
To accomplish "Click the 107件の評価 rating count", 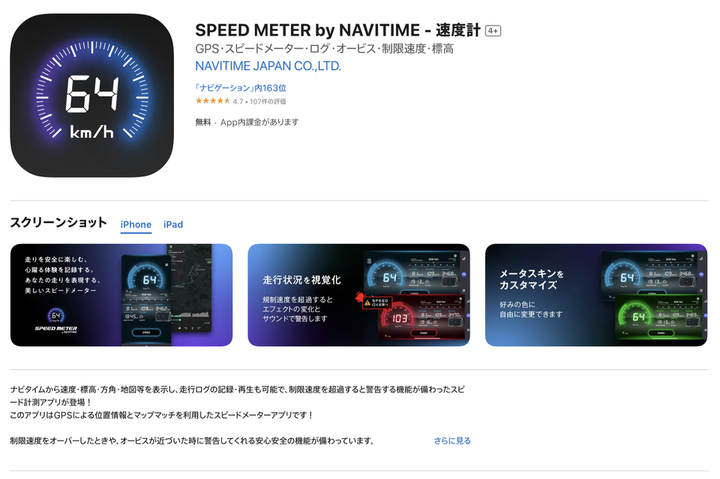I will click(268, 101).
